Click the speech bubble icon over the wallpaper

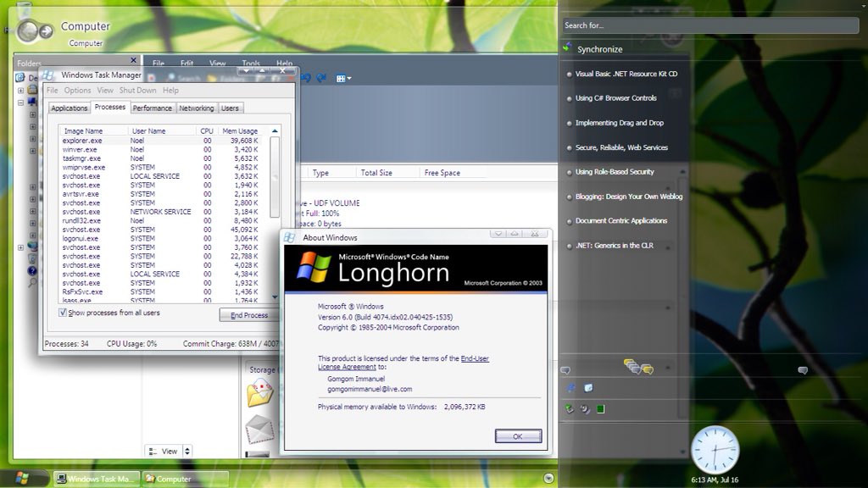click(x=803, y=370)
